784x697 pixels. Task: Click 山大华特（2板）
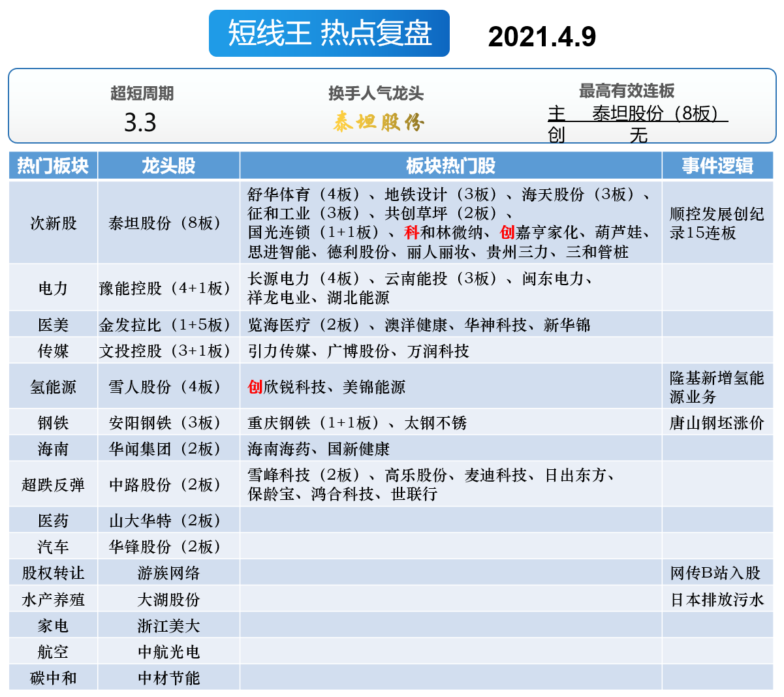pos(168,521)
